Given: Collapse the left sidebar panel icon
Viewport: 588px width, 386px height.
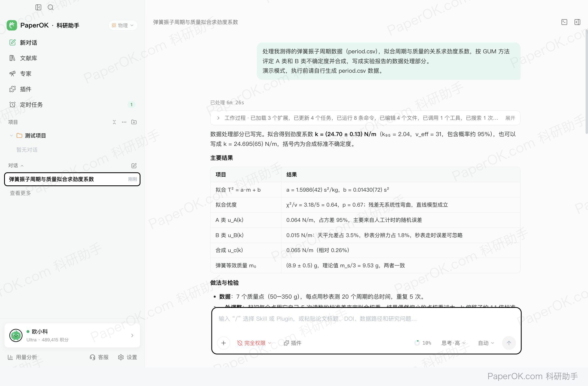Looking at the screenshot, I should [x=38, y=7].
